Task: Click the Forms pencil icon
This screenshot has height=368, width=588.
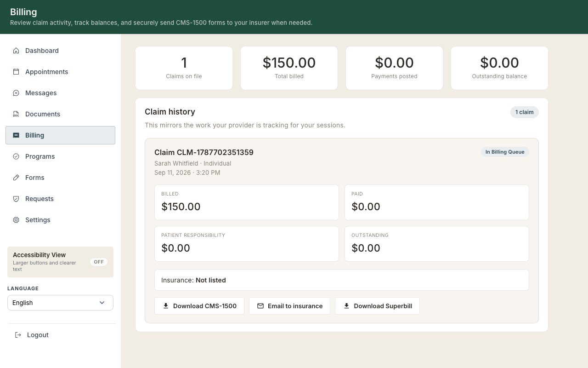Action: tap(16, 178)
